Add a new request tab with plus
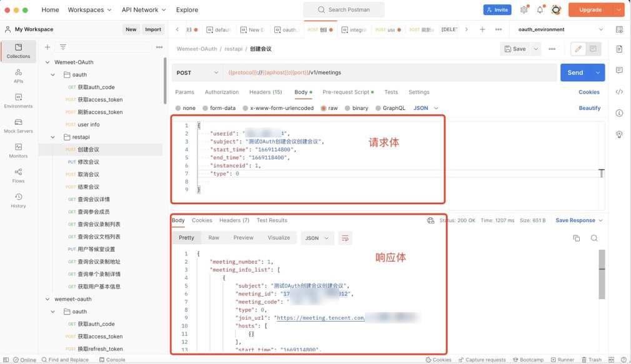The height and width of the screenshot is (364, 631). (x=482, y=29)
